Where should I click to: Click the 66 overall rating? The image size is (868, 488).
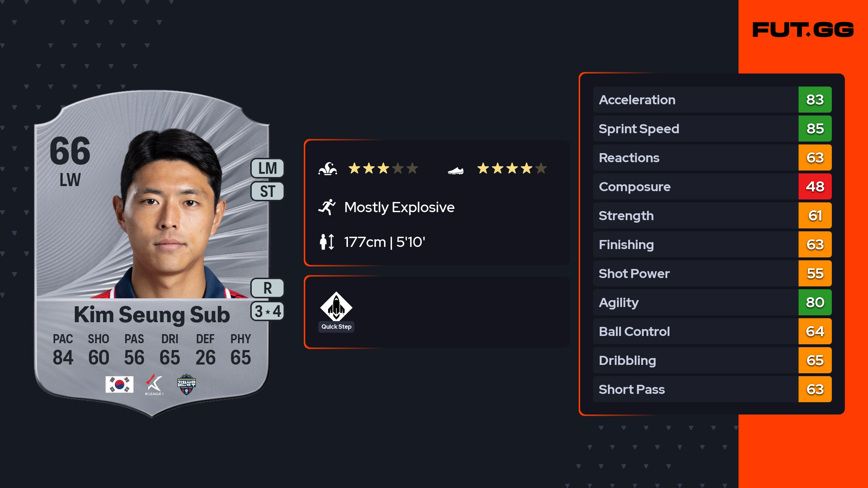tap(70, 151)
